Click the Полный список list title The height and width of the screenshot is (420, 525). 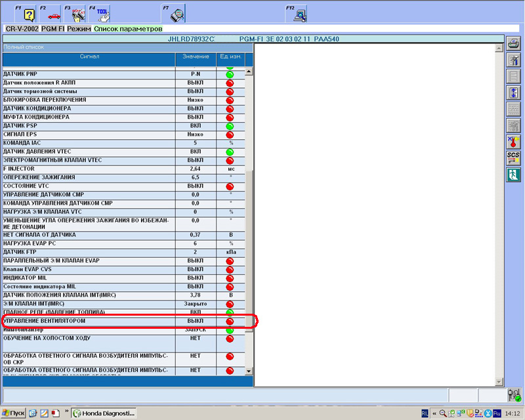(24, 47)
